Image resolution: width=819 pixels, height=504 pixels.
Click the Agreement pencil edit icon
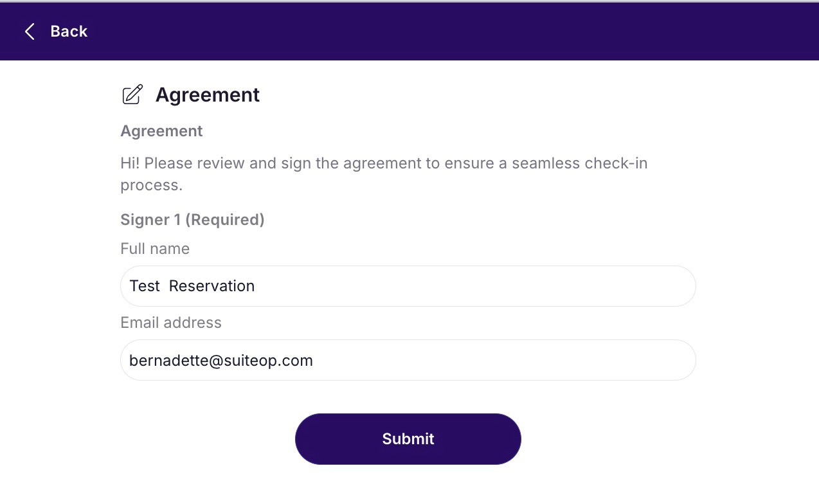tap(132, 94)
